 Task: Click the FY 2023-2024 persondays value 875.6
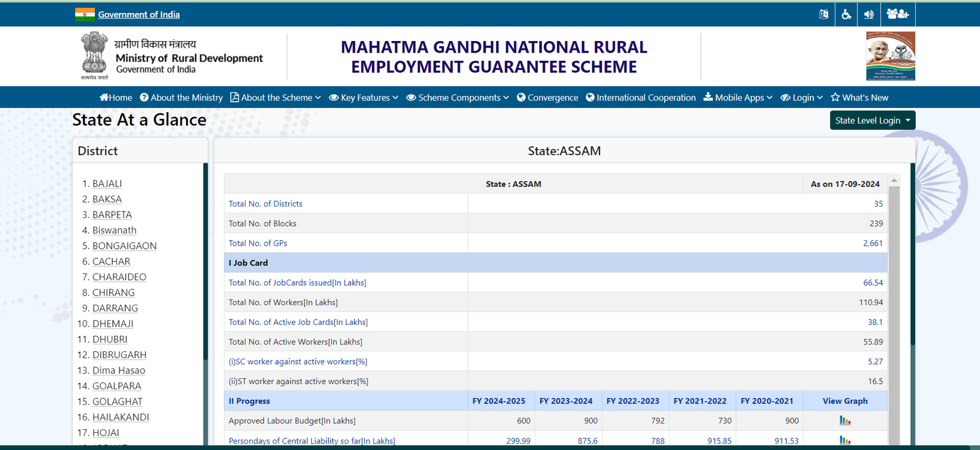coord(587,441)
